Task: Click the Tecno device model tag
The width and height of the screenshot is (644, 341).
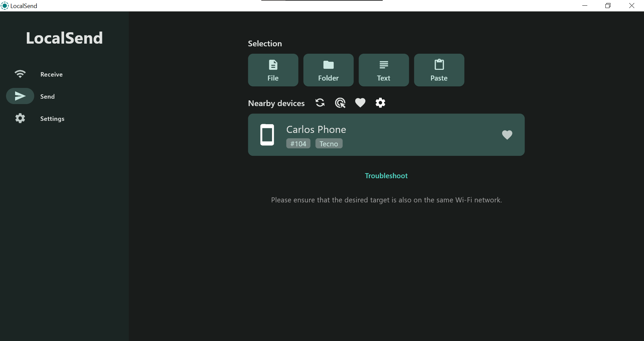Action: (329, 144)
